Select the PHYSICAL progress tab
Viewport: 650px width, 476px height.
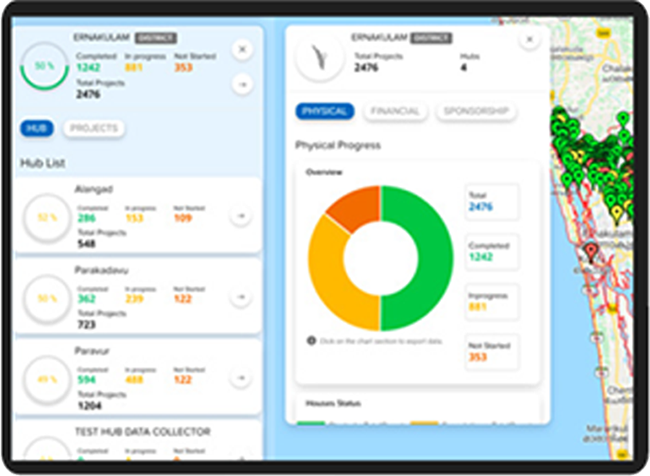[325, 111]
